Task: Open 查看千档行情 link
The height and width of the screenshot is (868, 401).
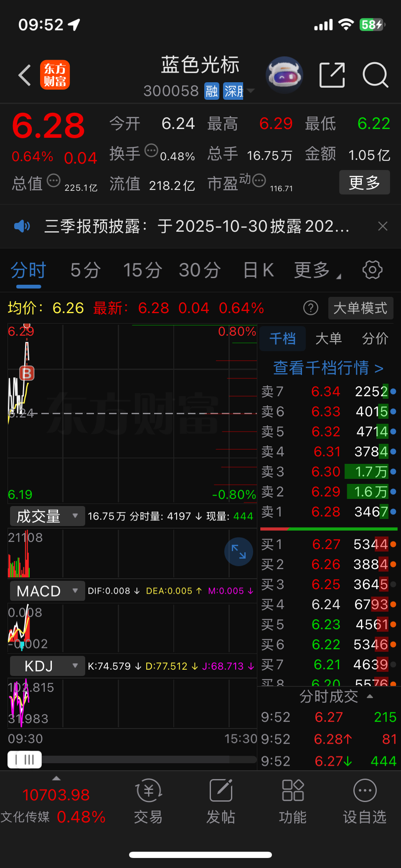Action: pyautogui.click(x=328, y=368)
